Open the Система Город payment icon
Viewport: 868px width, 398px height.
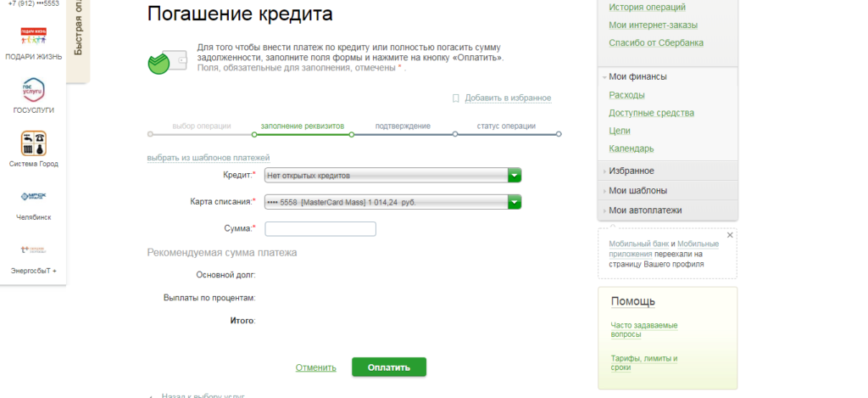pyautogui.click(x=33, y=143)
